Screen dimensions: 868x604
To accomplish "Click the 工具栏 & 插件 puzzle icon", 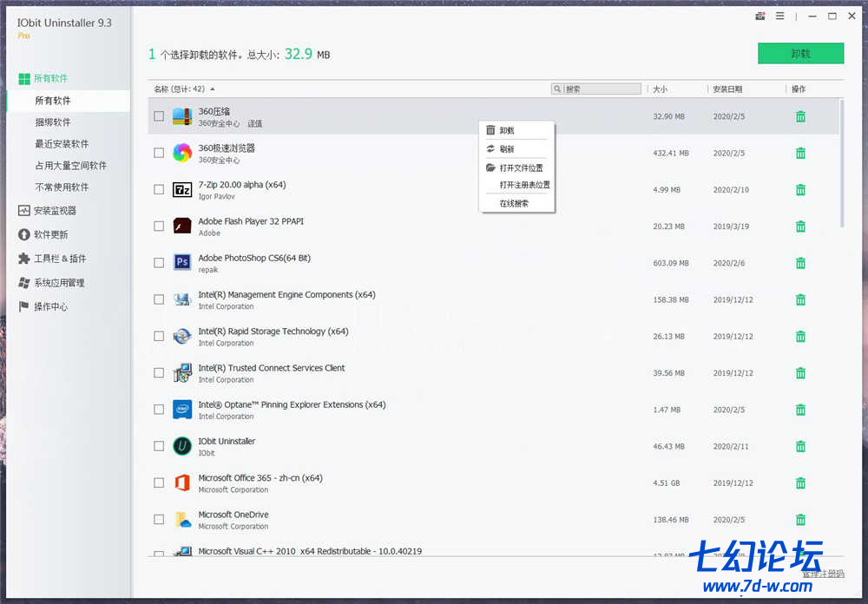I will pyautogui.click(x=23, y=259).
